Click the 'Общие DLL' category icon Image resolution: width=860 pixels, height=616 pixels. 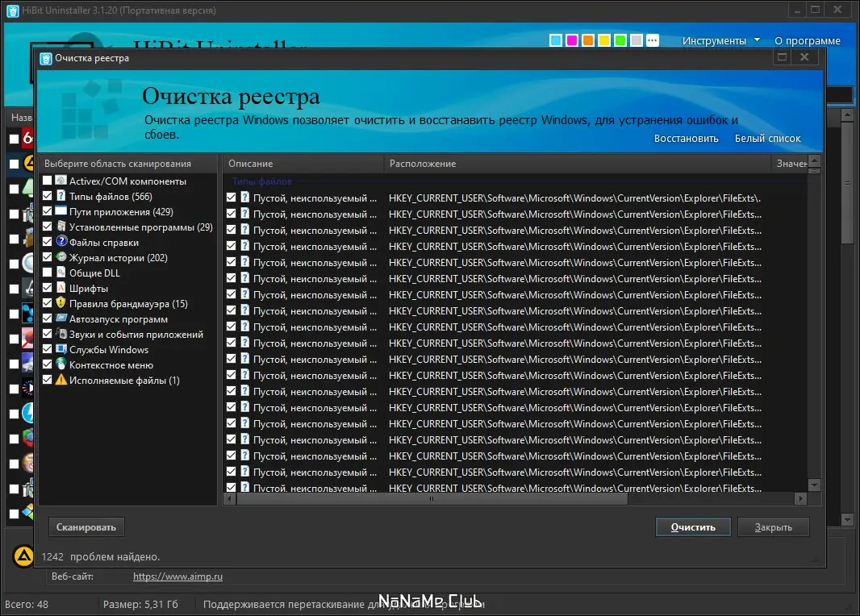[x=61, y=273]
